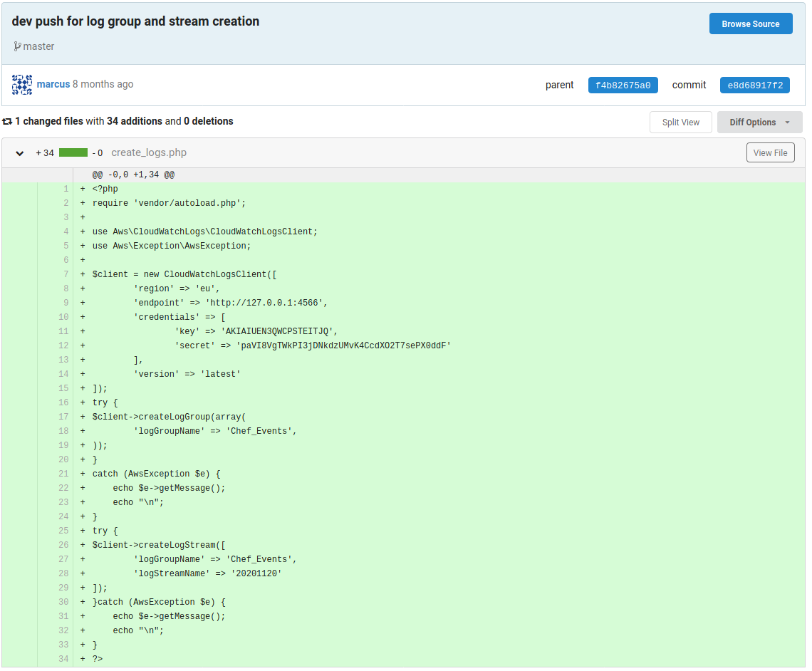This screenshot has height=671, width=812.
Task: Collapse the create_logs.php diff with the chevron
Action: click(20, 153)
